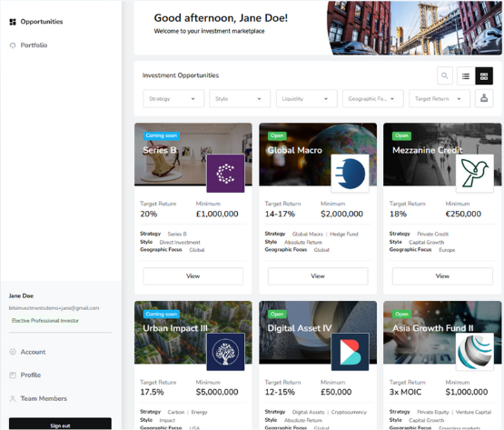Screen dimensions: 504x430
Task: Click the 14-17% target return value
Action: 280,214
